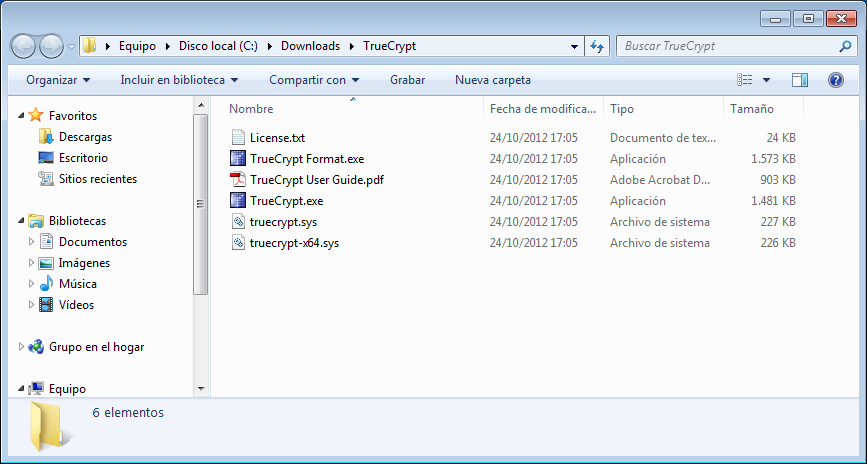Click the Sitios recientes icon
The height and width of the screenshot is (464, 867).
click(46, 178)
